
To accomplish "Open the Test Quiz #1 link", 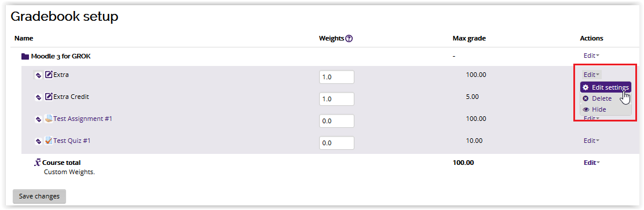I will pos(72,141).
